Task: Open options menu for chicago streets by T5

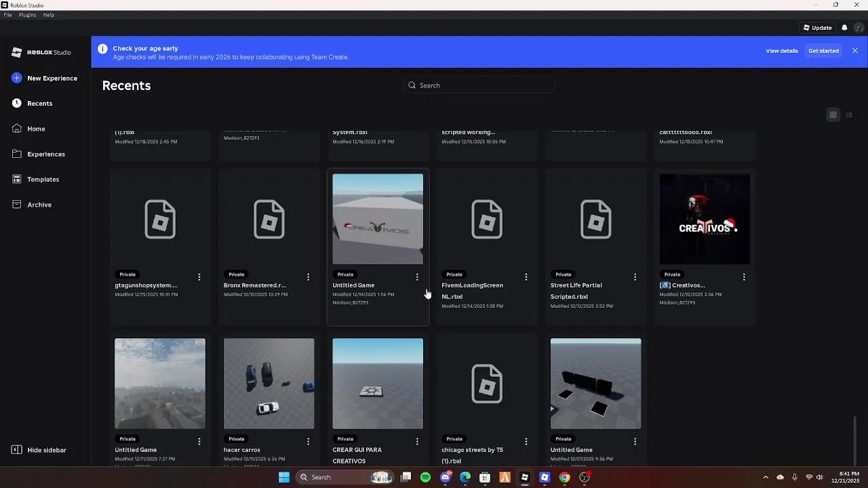Action: [526, 441]
